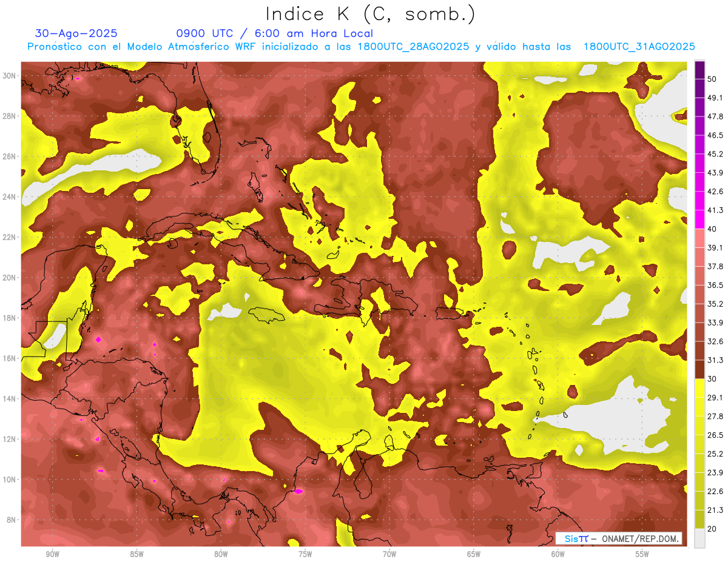Click the 'Indice K (C, somb.)' title
The width and height of the screenshot is (728, 562).
370,14
